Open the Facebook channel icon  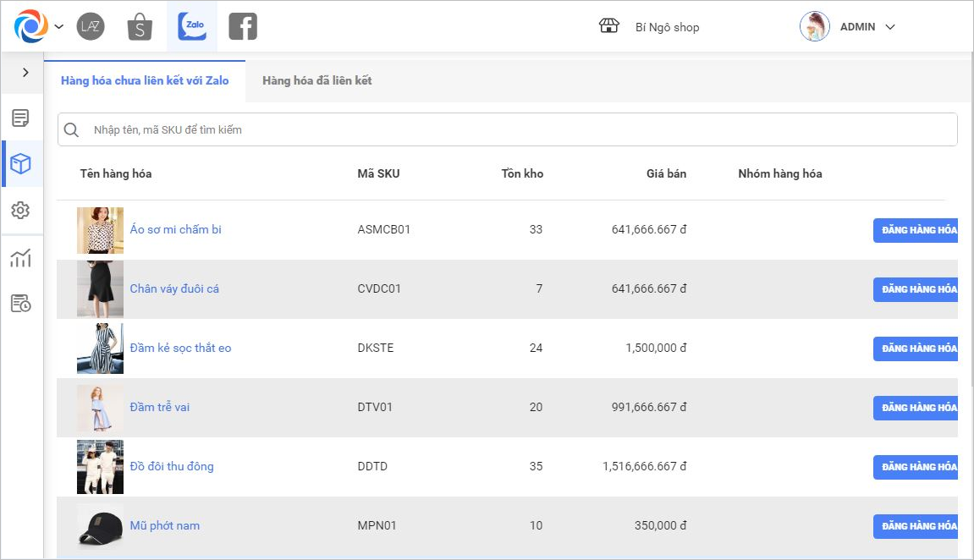coord(243,27)
